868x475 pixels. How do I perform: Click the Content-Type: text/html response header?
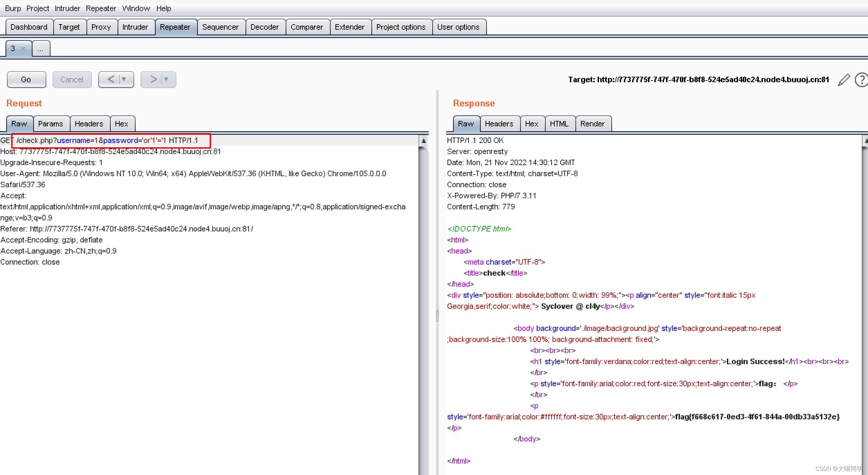click(512, 174)
